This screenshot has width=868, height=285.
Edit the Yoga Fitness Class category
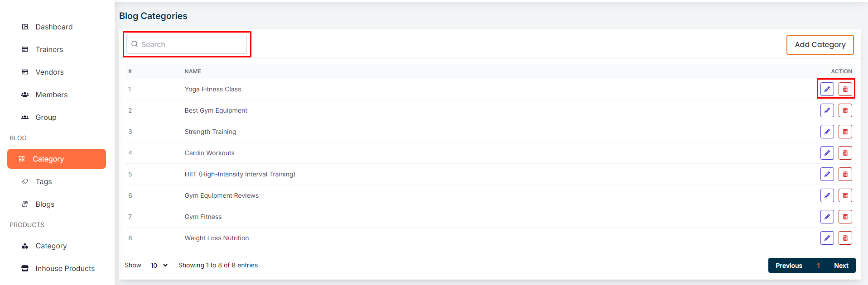(x=827, y=89)
